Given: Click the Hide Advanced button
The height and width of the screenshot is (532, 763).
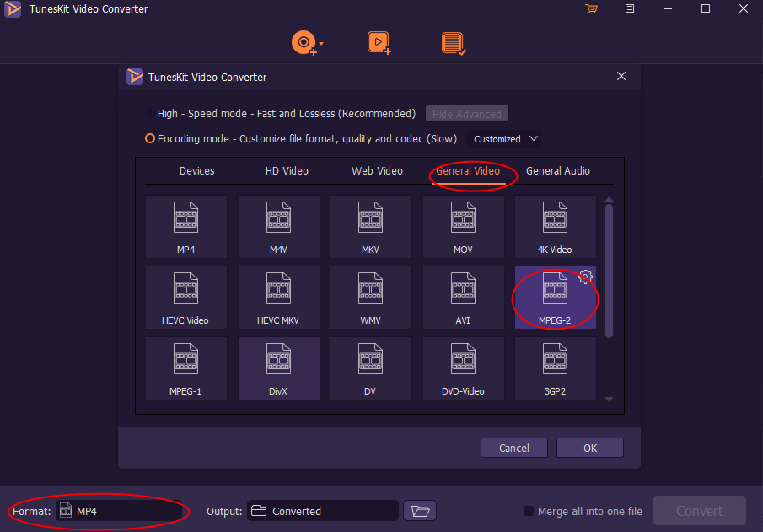Looking at the screenshot, I should coord(467,114).
